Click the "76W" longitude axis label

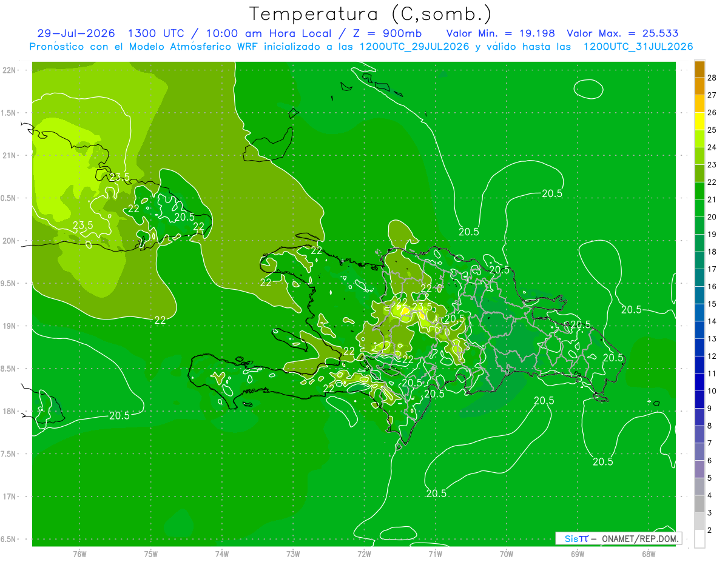click(x=79, y=554)
